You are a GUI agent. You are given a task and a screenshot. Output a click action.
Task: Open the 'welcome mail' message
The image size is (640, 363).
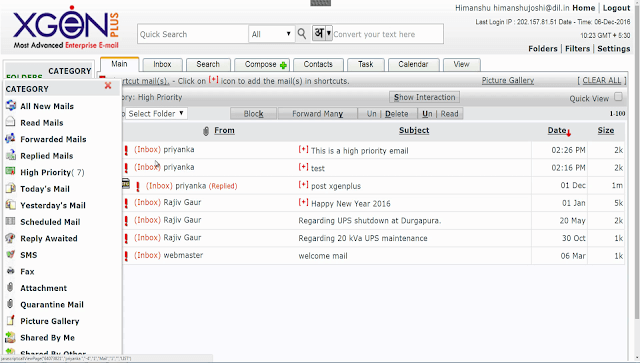click(x=323, y=256)
